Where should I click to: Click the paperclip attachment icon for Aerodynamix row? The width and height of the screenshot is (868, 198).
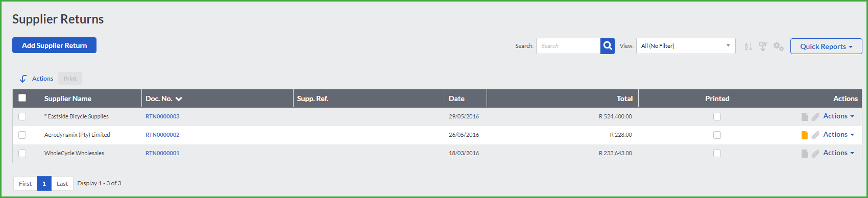[x=815, y=135]
